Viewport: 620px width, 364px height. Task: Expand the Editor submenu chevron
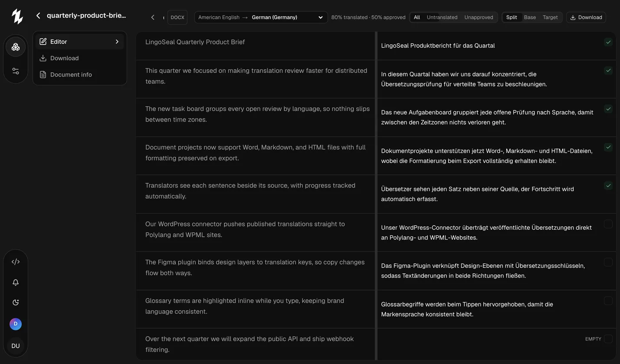click(x=117, y=42)
